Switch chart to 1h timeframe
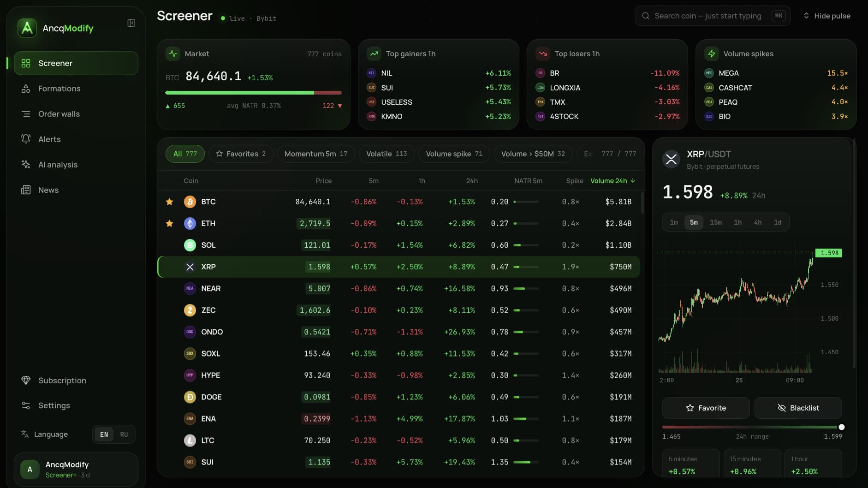 click(738, 222)
